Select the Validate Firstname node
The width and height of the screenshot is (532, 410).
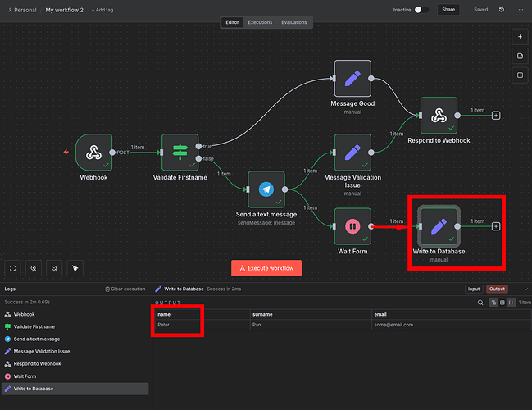click(x=180, y=153)
